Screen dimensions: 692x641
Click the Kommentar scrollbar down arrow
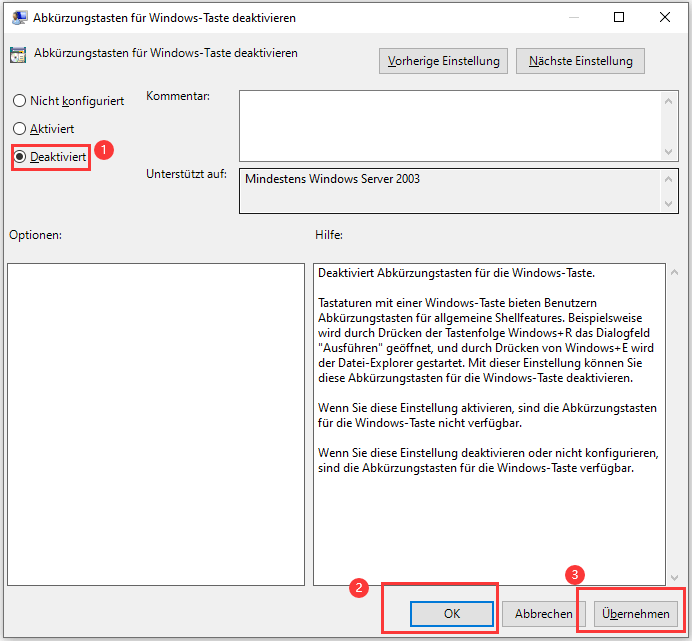click(669, 152)
